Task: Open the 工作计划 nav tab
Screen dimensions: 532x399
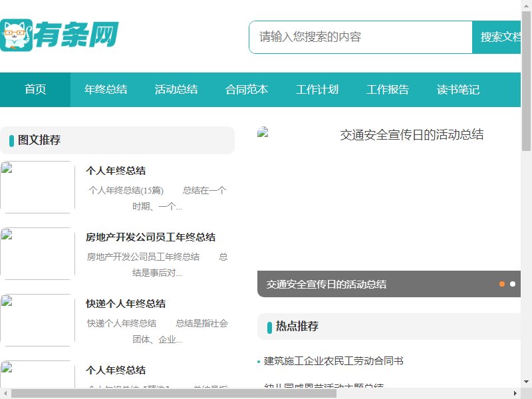Action: point(317,90)
